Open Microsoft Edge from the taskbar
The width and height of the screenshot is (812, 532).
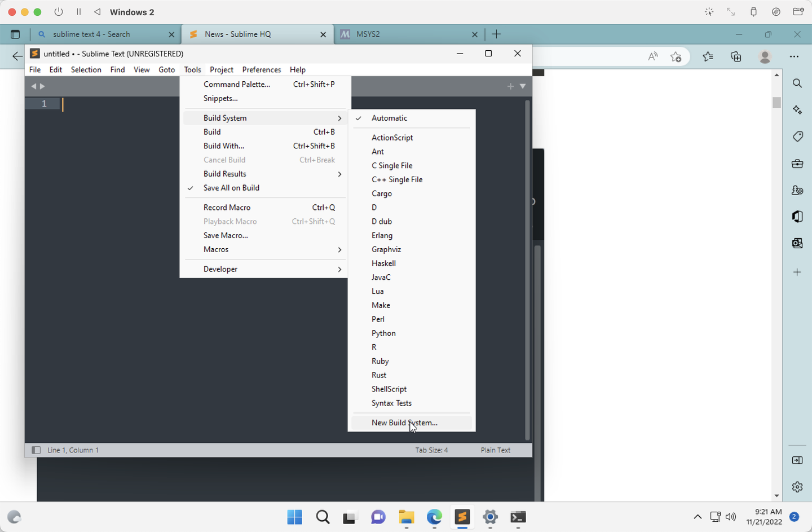pyautogui.click(x=434, y=517)
